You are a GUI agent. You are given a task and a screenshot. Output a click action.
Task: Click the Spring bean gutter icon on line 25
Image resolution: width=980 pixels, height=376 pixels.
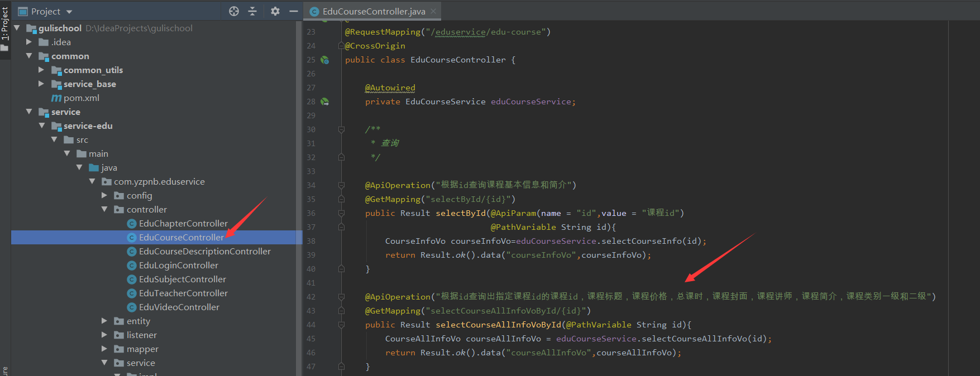pos(325,60)
